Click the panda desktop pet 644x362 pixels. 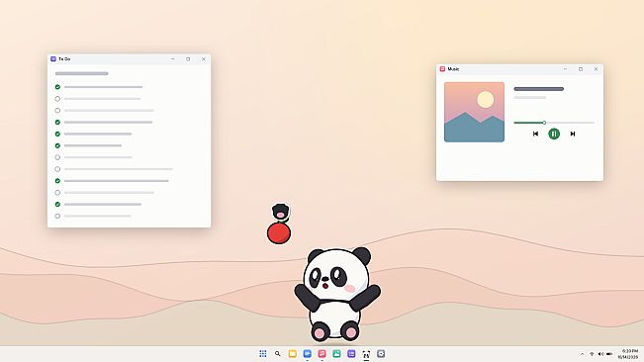[336, 295]
